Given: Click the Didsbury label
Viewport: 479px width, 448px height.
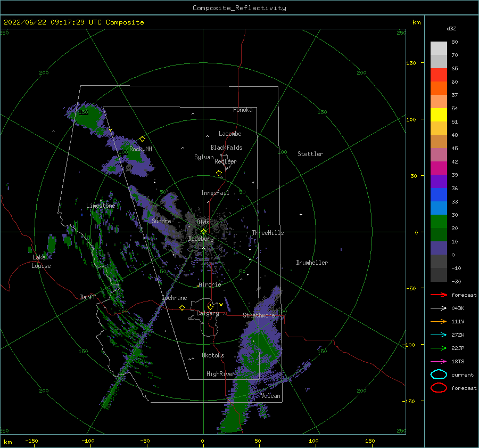Looking at the screenshot, I should tap(201, 239).
